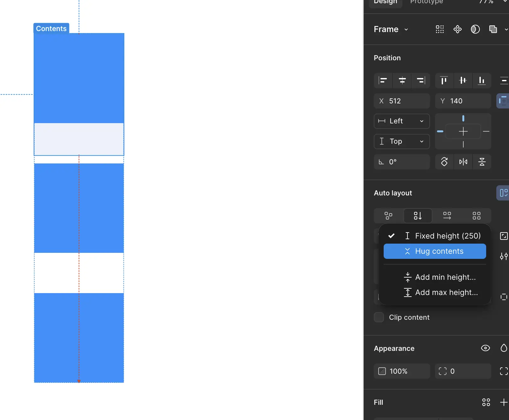The height and width of the screenshot is (420, 509).
Task: Click the flip horizontal icon
Action: tap(463, 162)
